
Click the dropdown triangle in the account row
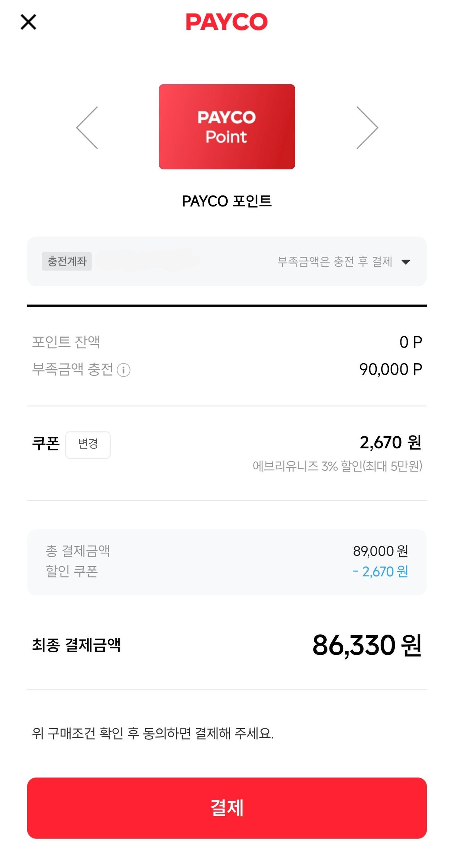[406, 262]
